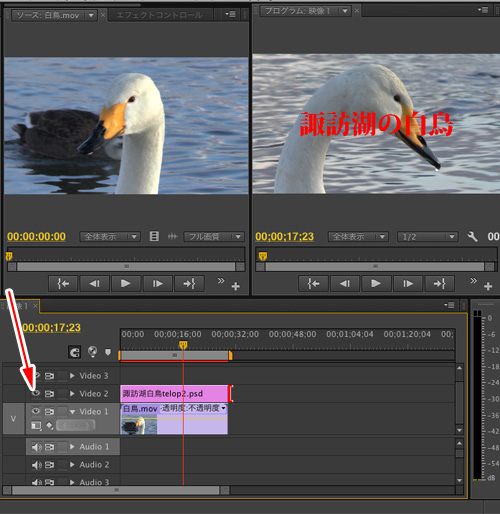500x514 pixels.
Task: Play the sequence in Program monitor
Action: 376,284
